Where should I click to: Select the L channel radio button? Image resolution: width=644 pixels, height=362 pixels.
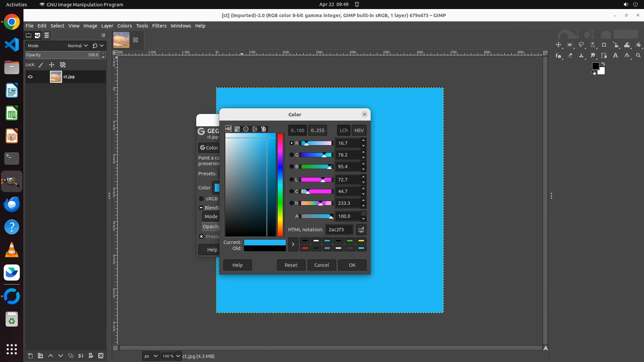[x=291, y=180]
